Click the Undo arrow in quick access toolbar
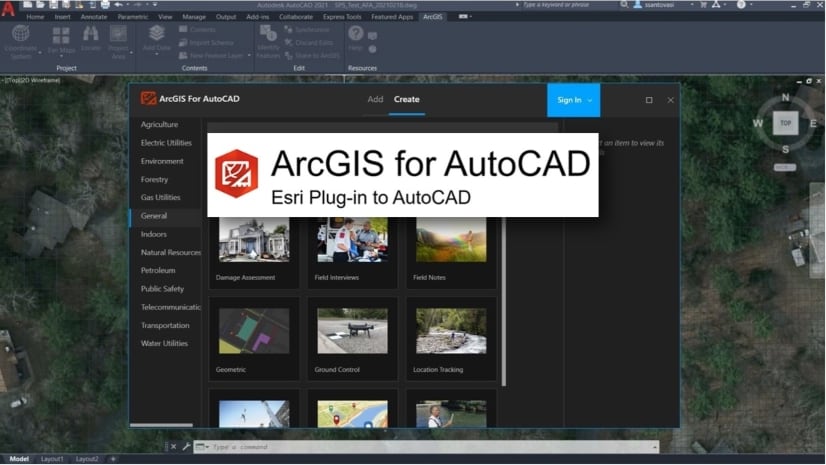 coord(119,5)
